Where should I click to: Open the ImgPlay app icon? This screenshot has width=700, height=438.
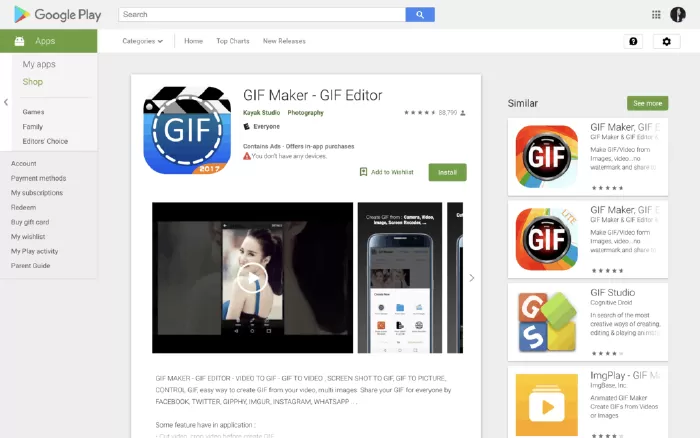point(546,405)
